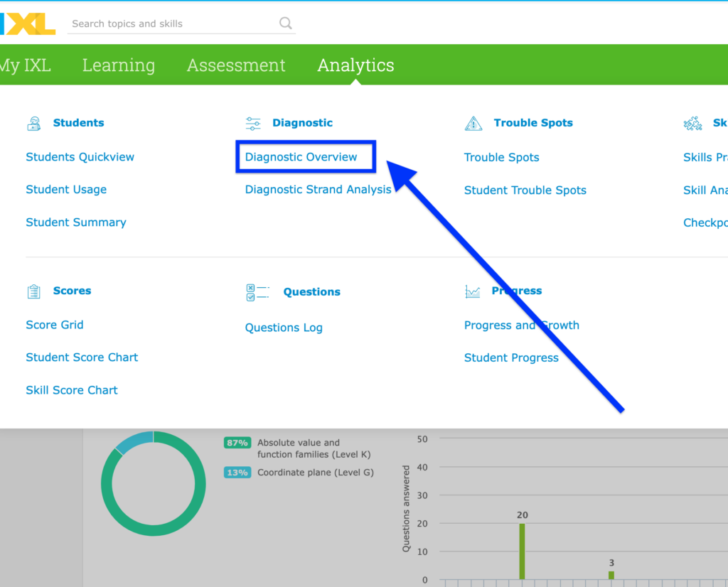Click the Scores clipboard icon

coord(34,291)
